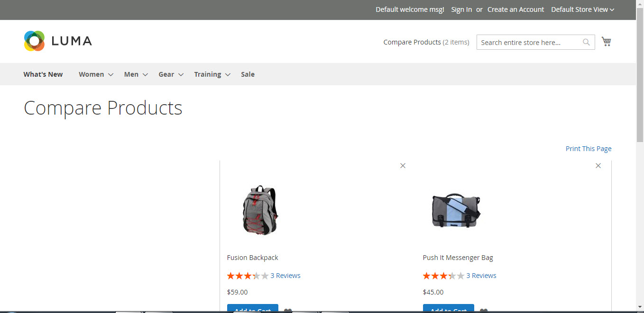Remove Push It Messenger Bag from comparison

[598, 166]
